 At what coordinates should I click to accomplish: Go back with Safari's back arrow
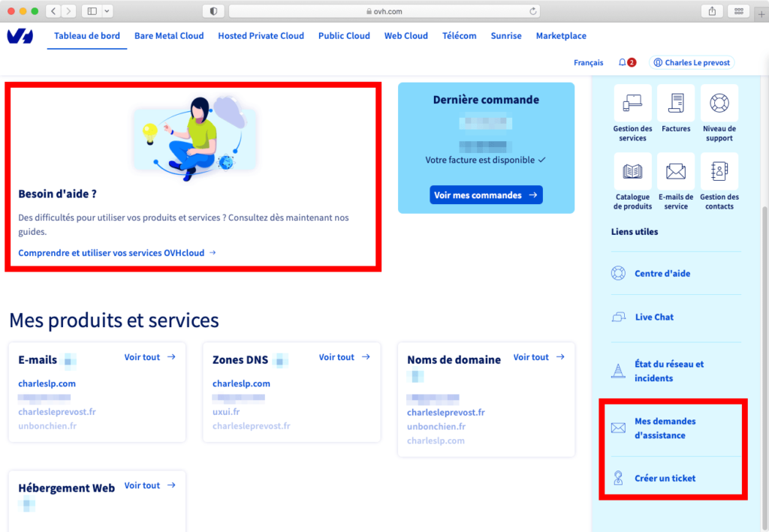point(53,11)
